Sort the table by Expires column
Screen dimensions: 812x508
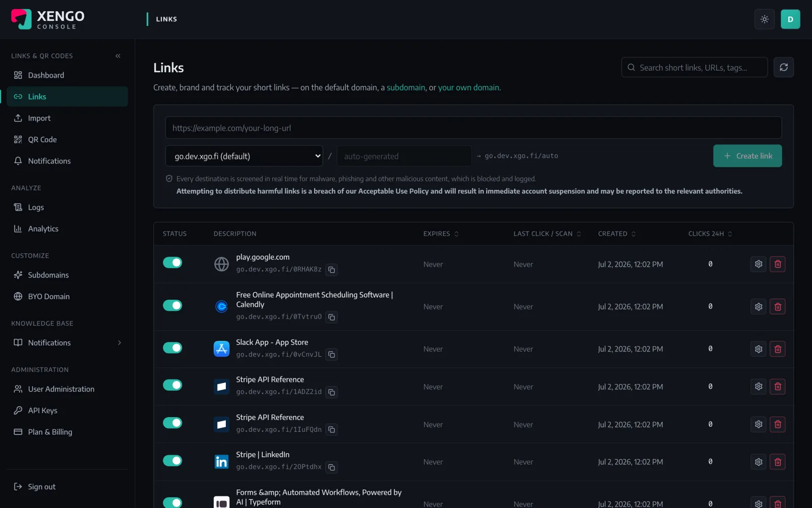point(441,234)
